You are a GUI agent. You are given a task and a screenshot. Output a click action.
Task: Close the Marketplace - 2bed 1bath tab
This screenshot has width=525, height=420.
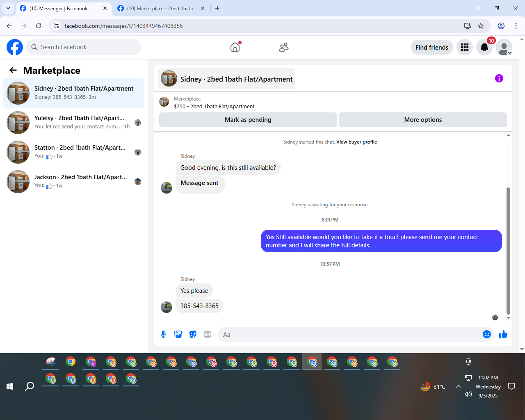[x=203, y=8]
